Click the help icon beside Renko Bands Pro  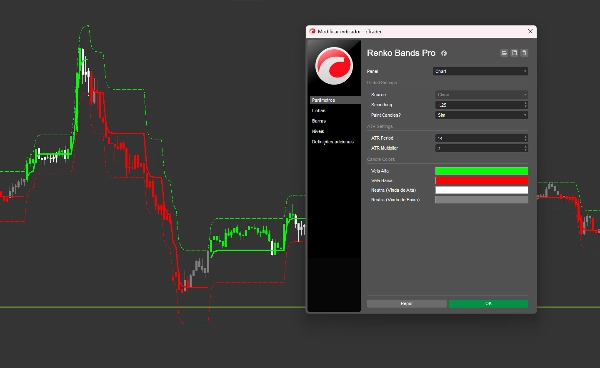[x=444, y=53]
